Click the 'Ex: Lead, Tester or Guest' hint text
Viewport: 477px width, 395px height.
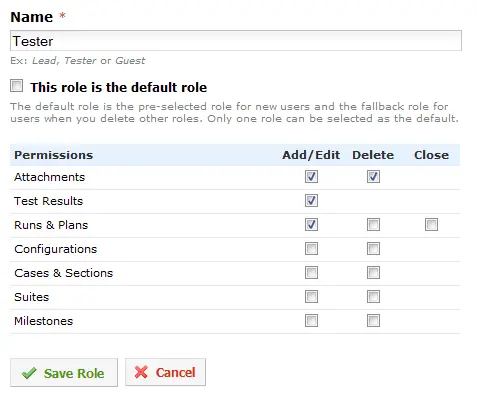pyautogui.click(x=78, y=61)
